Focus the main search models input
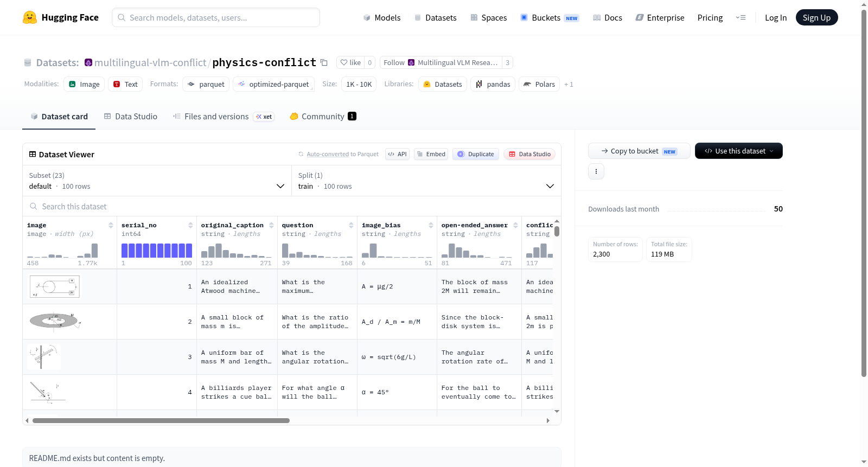 pyautogui.click(x=216, y=17)
